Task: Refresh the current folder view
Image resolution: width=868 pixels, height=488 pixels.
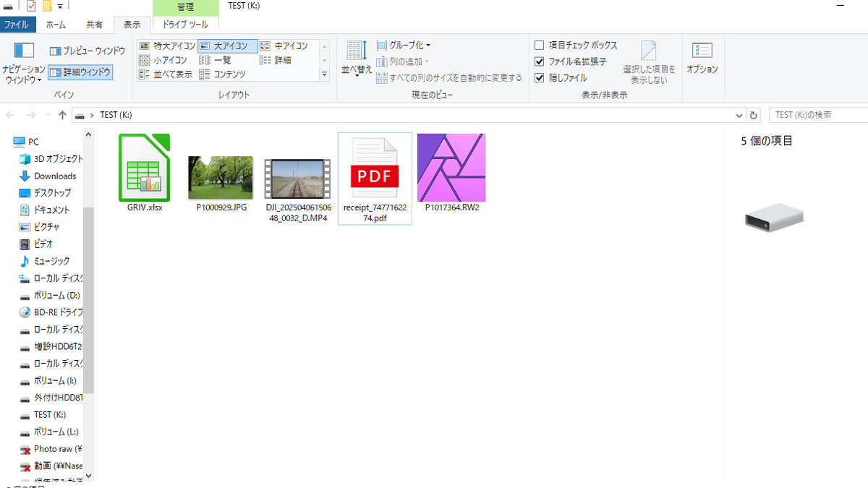Action: click(x=754, y=115)
